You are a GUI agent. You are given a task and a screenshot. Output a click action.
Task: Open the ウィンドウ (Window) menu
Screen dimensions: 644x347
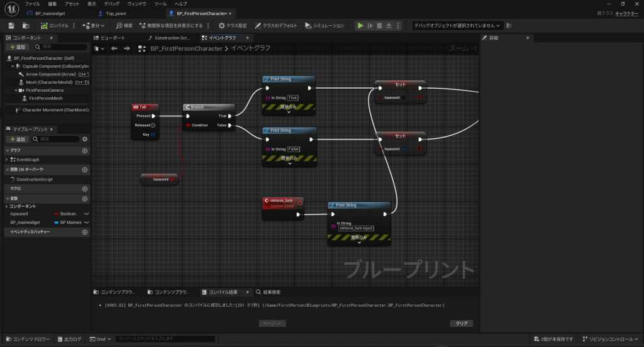tap(136, 4)
